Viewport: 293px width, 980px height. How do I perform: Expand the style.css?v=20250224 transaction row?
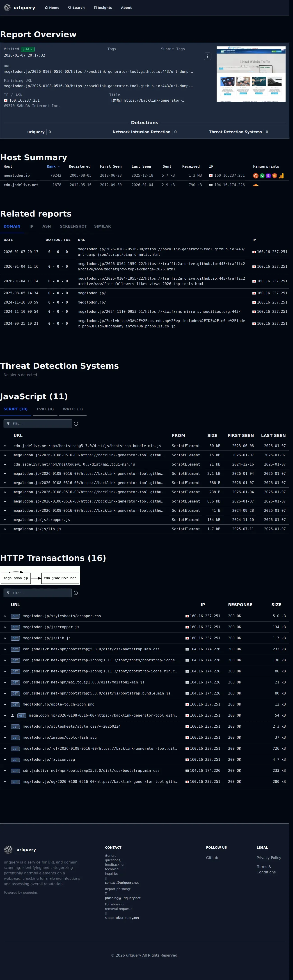click(x=5, y=727)
